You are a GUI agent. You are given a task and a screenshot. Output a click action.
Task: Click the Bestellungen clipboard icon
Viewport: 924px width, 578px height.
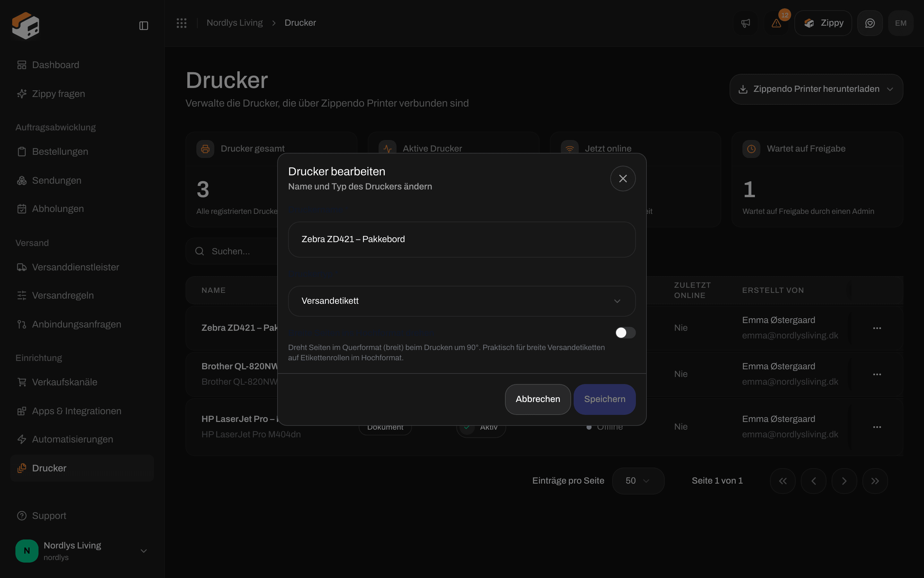pos(22,152)
